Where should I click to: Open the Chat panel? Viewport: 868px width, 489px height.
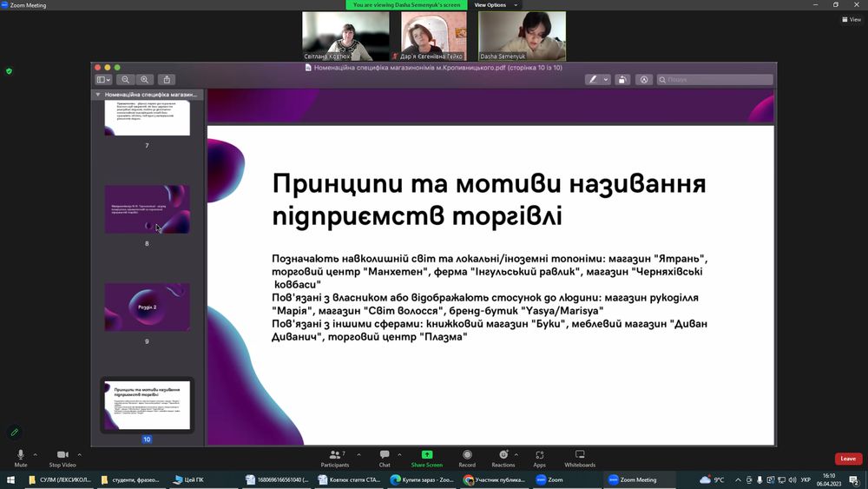coord(385,458)
